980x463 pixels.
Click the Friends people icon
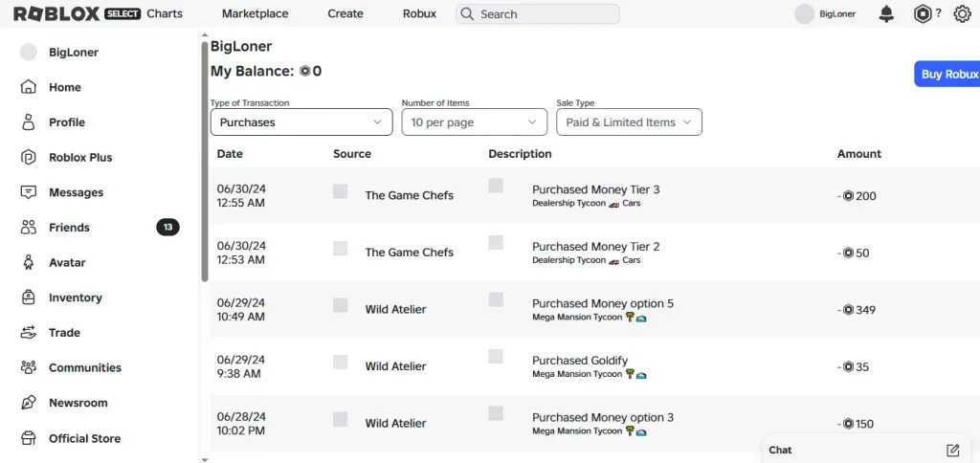coord(28,227)
